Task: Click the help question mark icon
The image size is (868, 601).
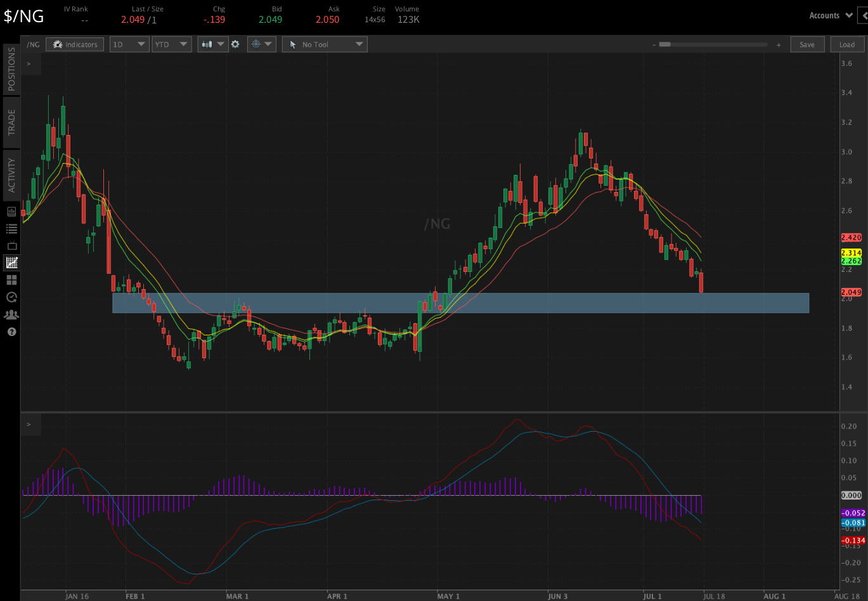Action: pos(11,332)
